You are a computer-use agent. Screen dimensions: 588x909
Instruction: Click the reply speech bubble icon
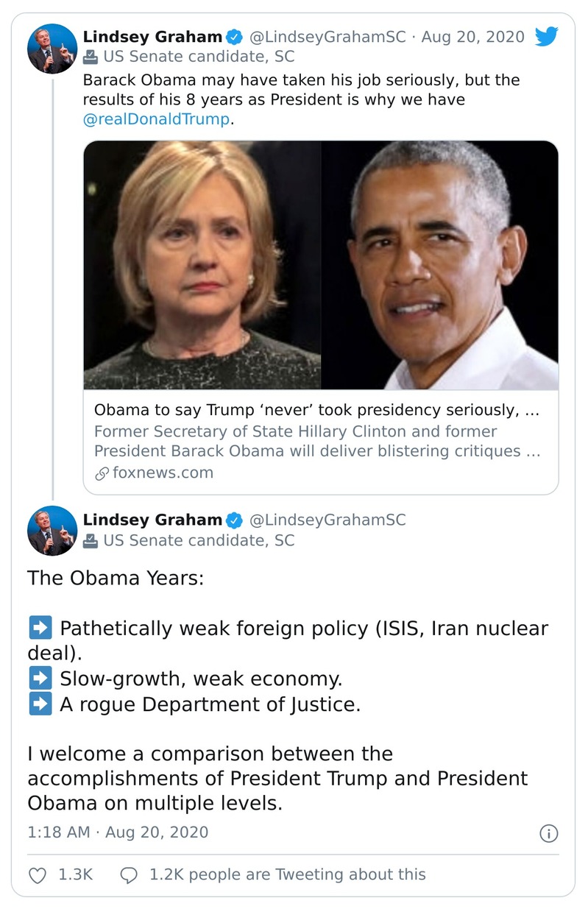click(128, 874)
